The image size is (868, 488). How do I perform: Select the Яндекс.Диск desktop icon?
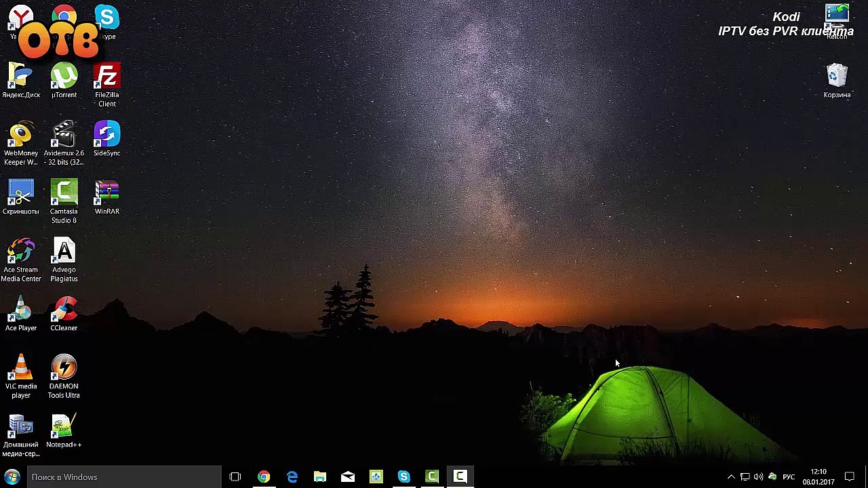21,81
